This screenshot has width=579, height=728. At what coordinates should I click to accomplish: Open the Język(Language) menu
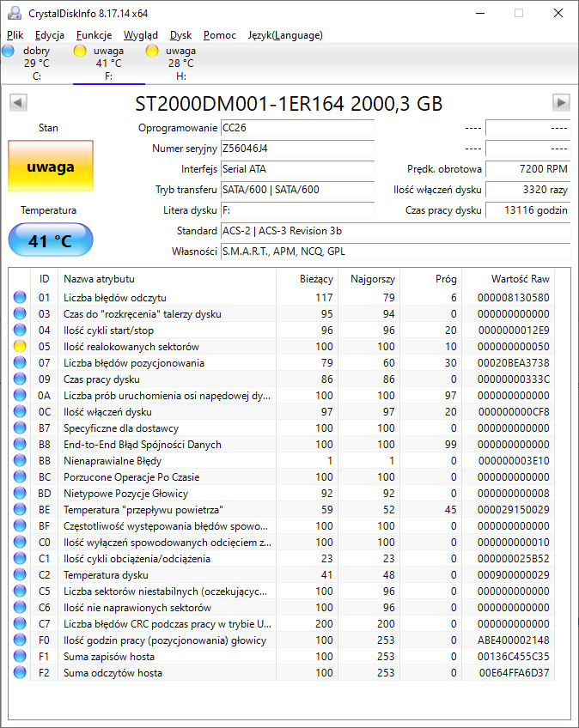coord(285,35)
